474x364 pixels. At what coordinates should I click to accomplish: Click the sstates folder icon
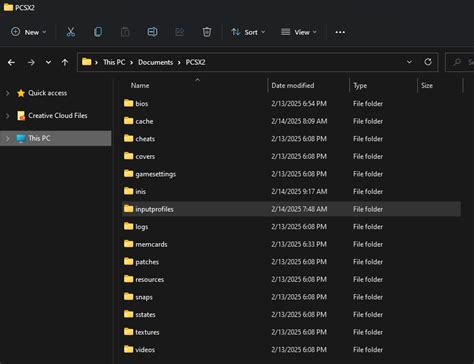click(x=129, y=314)
